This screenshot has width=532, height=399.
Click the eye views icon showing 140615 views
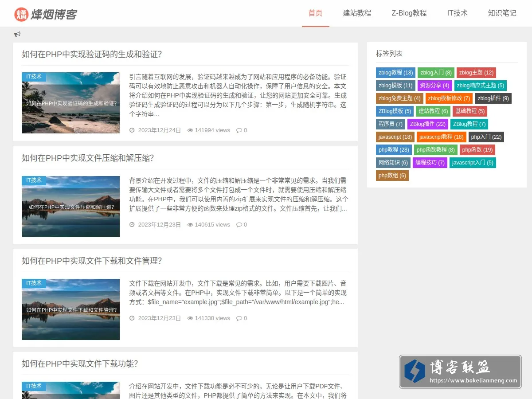tap(190, 225)
